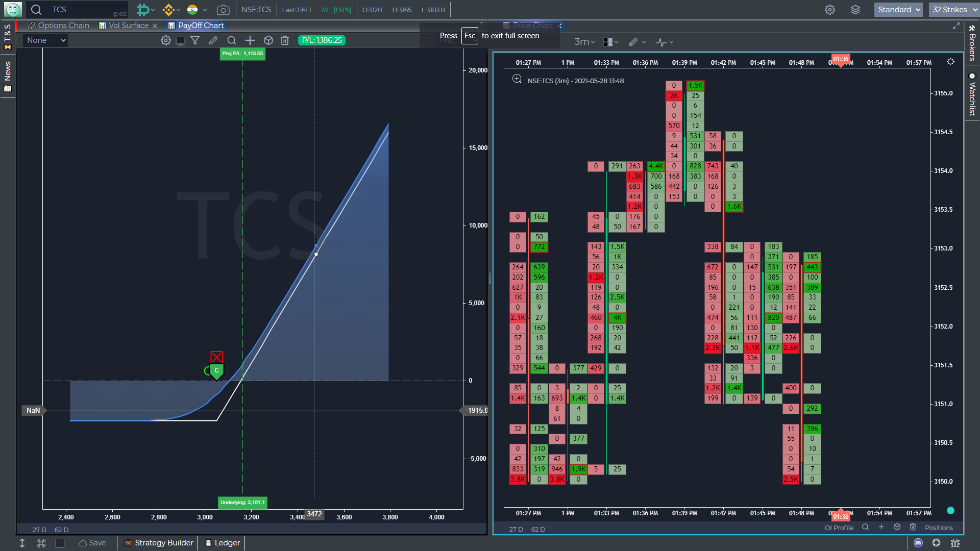The width and height of the screenshot is (980, 551).
Task: Toggle the small square checkbox in the bottom bar
Action: click(60, 543)
